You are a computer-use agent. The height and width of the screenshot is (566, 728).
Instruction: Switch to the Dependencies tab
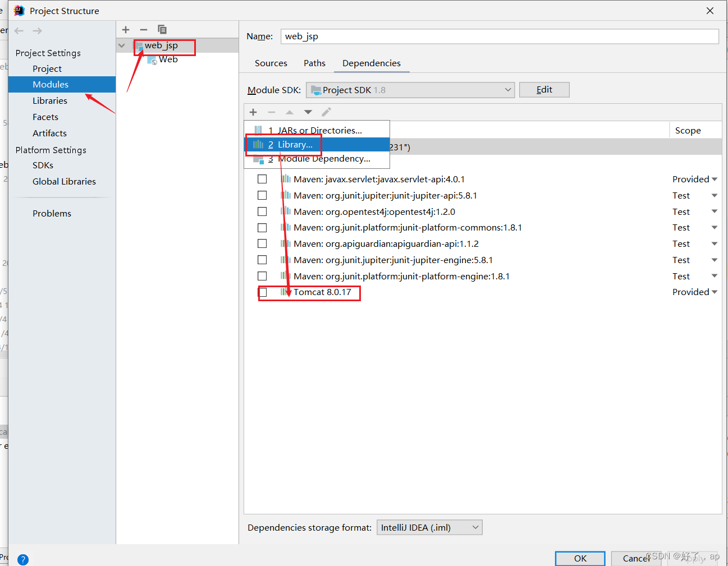[372, 63]
